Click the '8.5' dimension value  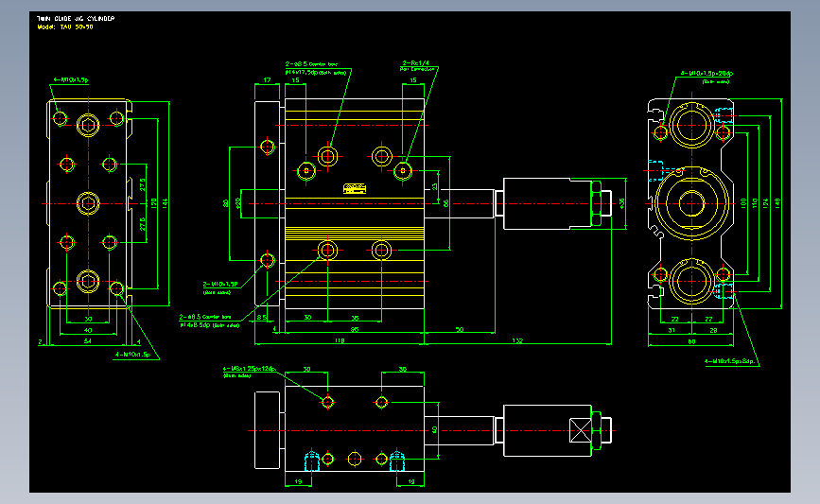click(261, 318)
